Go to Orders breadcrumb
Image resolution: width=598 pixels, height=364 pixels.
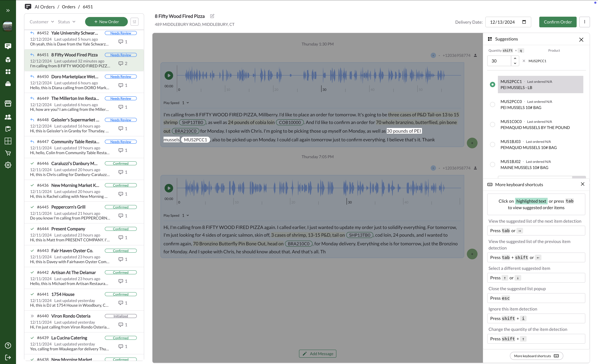click(x=68, y=7)
